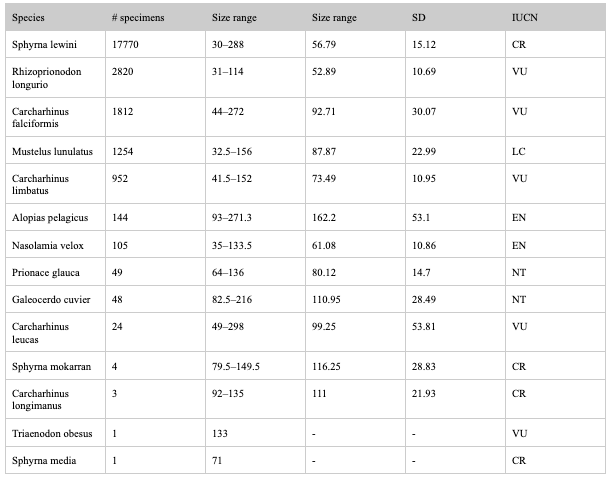Click the Prionace glauca row label
Image resolution: width=606 pixels, height=482 pixels.
click(46, 273)
